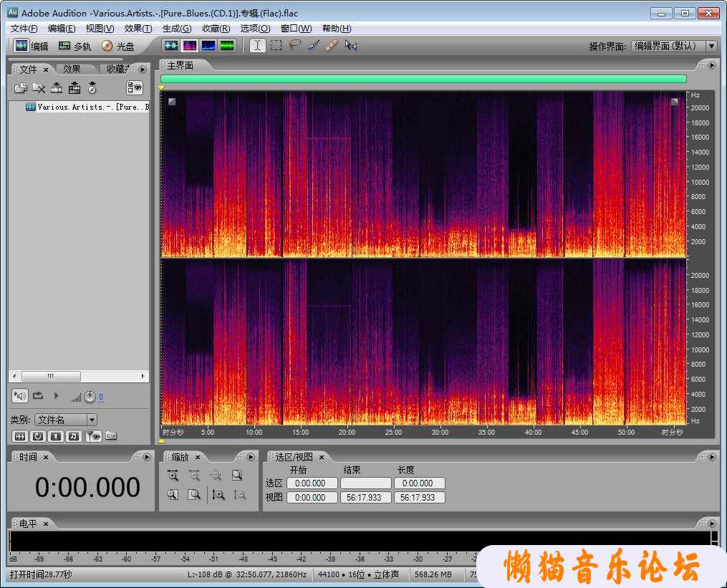Click the selection 结束 empty field
Image resolution: width=727 pixels, height=588 pixels.
coord(366,483)
